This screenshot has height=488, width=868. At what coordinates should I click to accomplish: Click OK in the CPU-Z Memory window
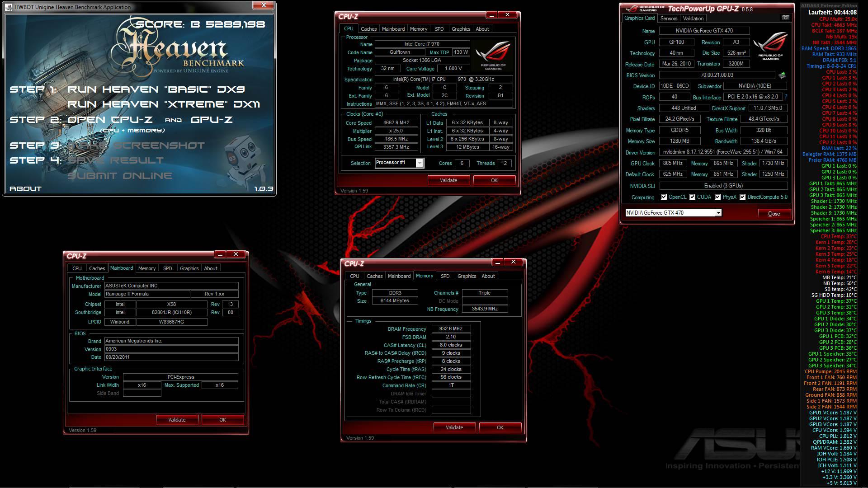point(500,427)
